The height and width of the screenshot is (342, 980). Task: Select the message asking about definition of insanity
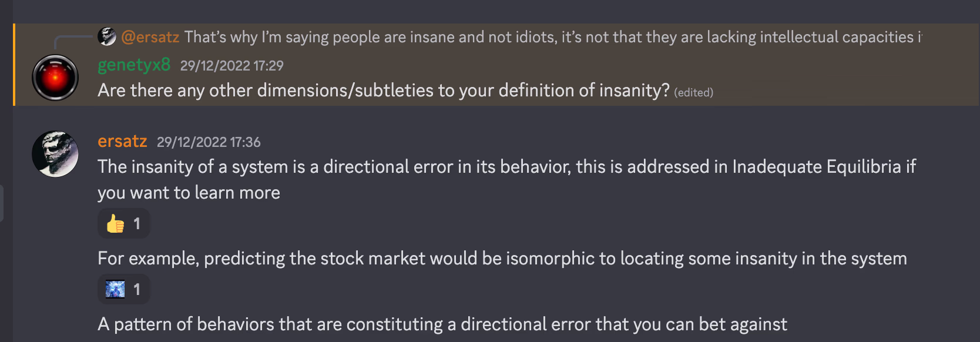pyautogui.click(x=384, y=90)
